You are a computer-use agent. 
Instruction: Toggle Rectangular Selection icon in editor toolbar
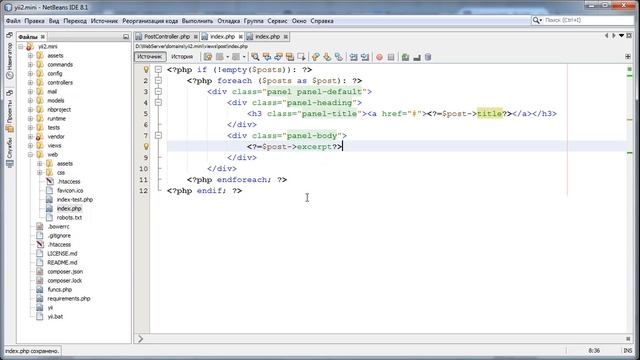(301, 57)
